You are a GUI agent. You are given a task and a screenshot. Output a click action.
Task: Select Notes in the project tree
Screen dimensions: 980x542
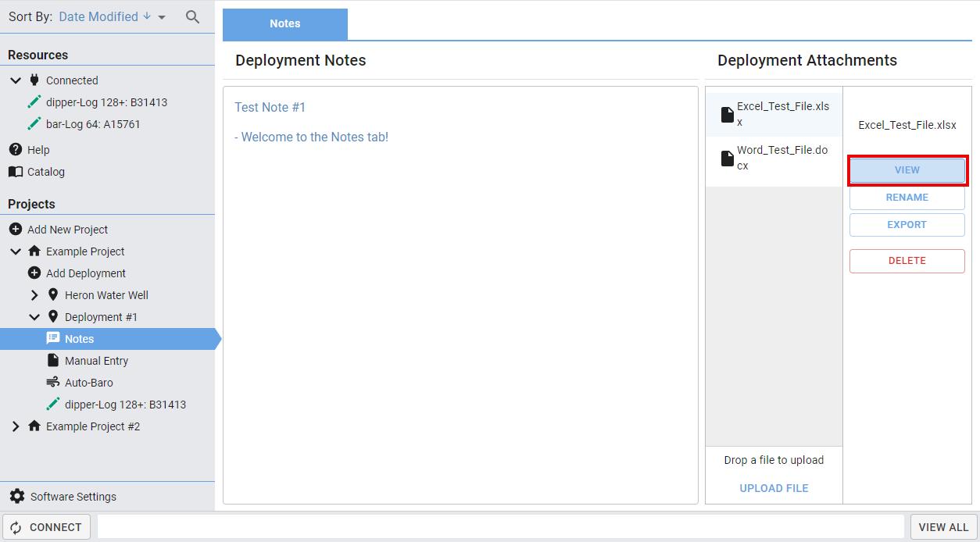coord(79,339)
